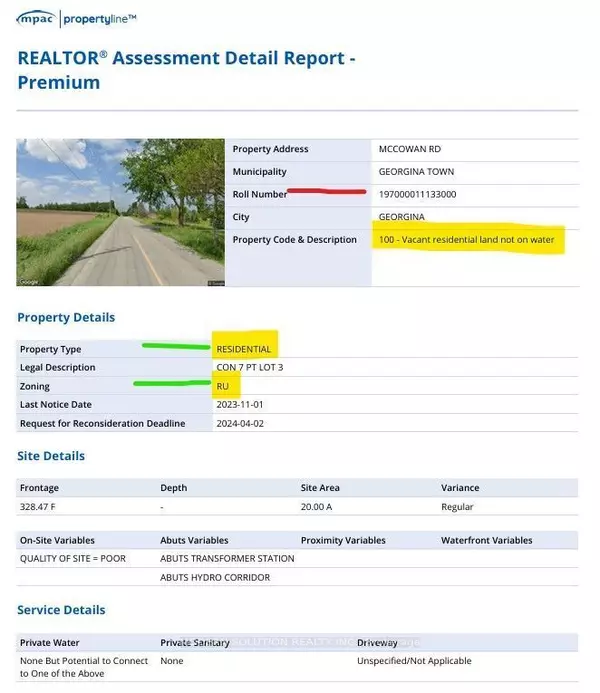Select the roll number 197000011133000

pyautogui.click(x=417, y=194)
